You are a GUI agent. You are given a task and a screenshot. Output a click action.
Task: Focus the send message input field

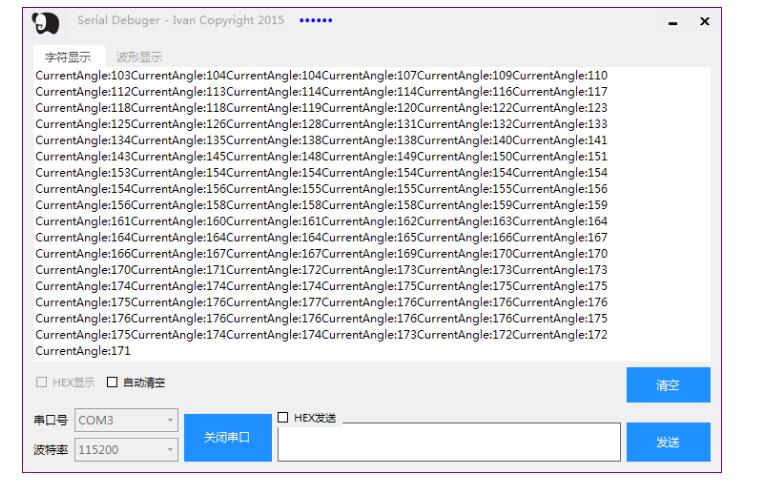[x=449, y=442]
